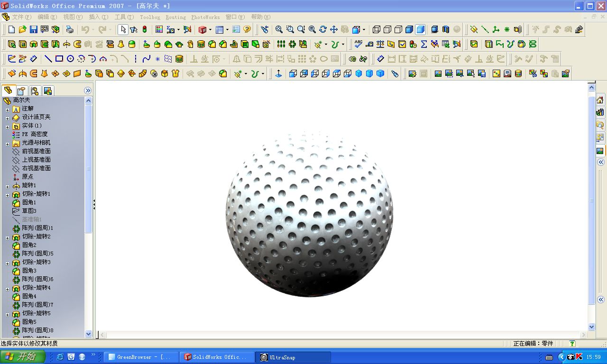Toggle Shaded display mode
Viewport: 607px width, 364px height.
pos(420,29)
